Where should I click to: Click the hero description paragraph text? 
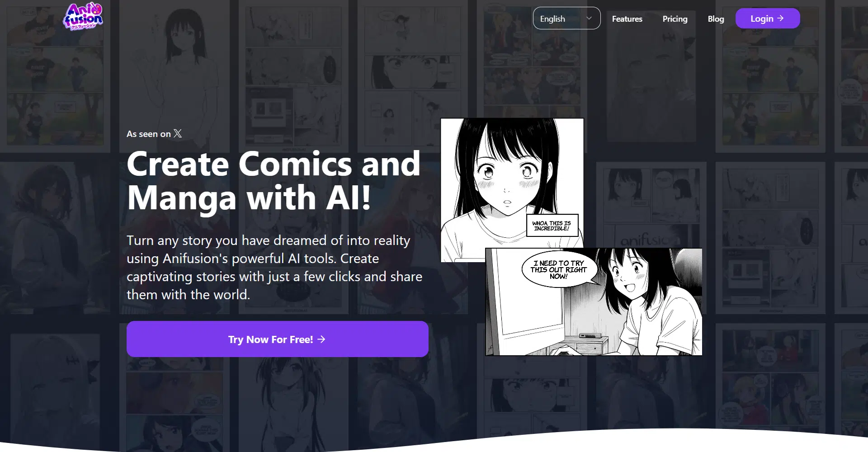pyautogui.click(x=274, y=267)
